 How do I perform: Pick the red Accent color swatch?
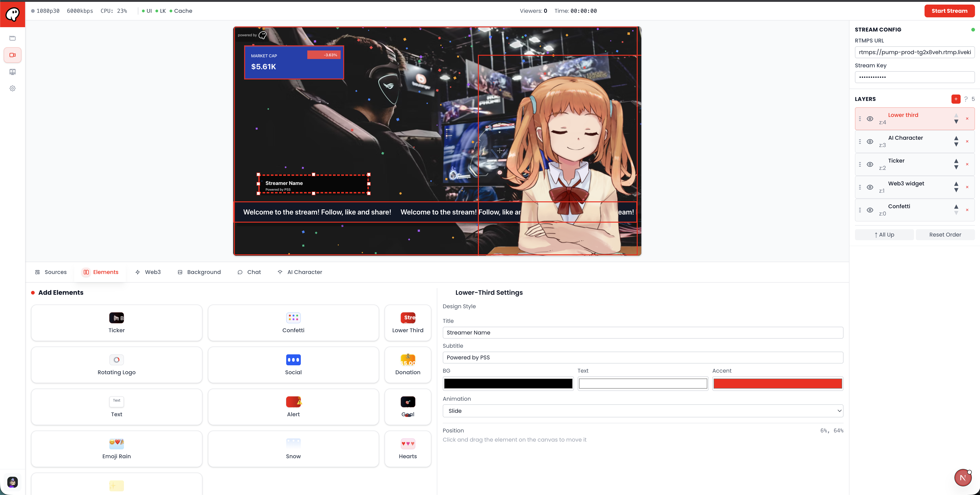(x=777, y=384)
